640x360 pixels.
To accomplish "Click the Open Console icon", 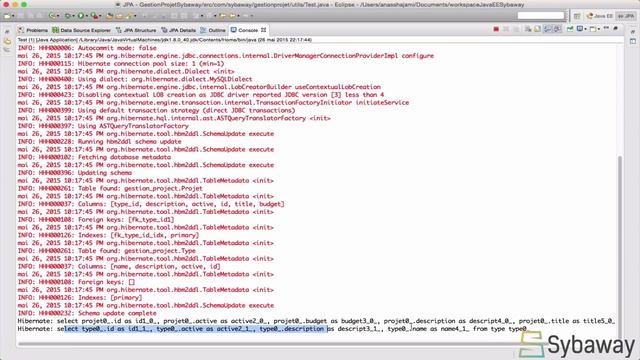I will (x=593, y=29).
